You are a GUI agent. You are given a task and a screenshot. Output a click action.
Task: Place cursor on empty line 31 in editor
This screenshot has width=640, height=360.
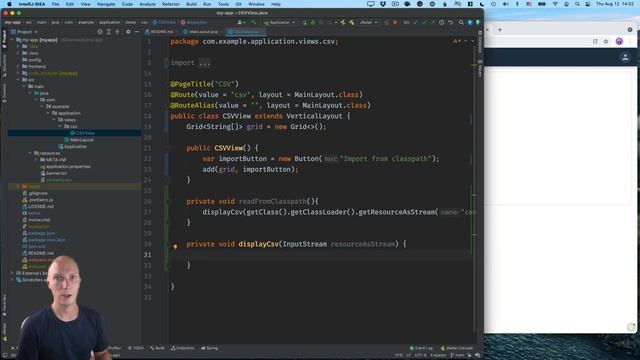(320, 255)
